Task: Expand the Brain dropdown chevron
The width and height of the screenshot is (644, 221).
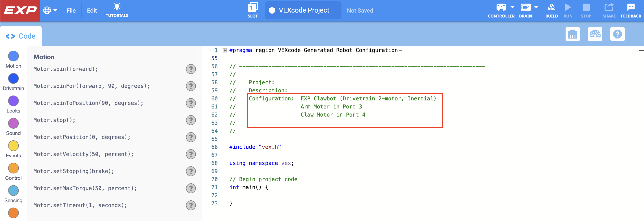Action: click(x=536, y=7)
